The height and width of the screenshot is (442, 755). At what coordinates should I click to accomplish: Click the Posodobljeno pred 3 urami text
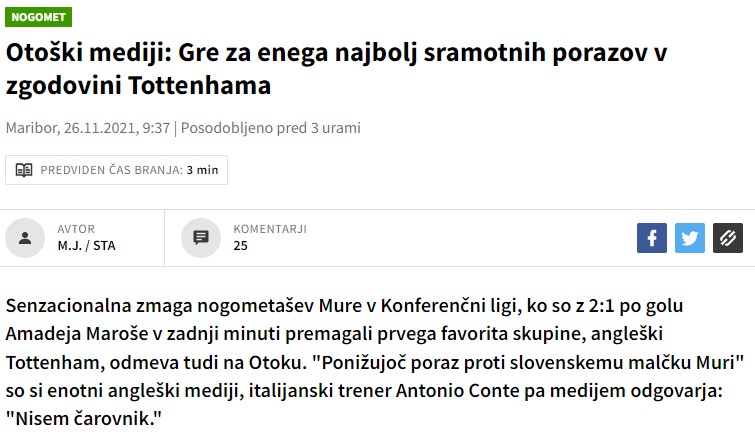pos(271,128)
